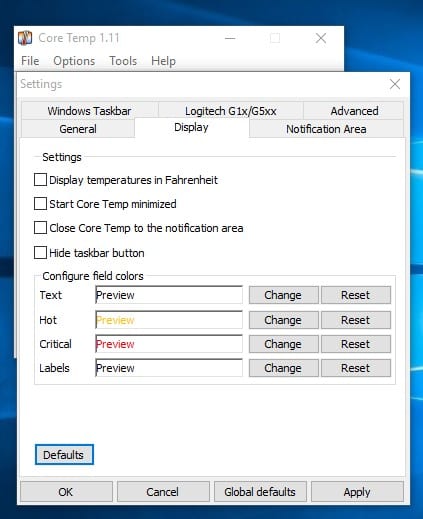Image resolution: width=423 pixels, height=519 pixels.
Task: Tick the Hide taskbar button checkbox
Action: point(40,253)
